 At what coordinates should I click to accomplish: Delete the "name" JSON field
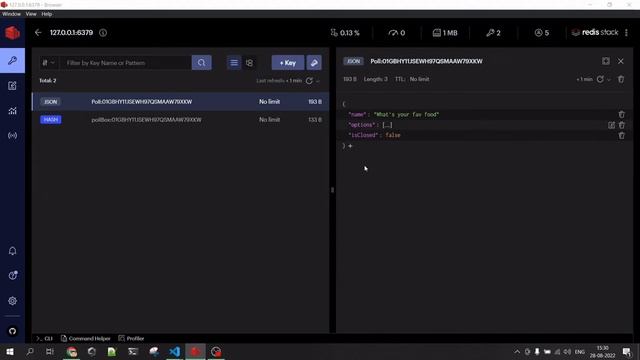pos(621,114)
